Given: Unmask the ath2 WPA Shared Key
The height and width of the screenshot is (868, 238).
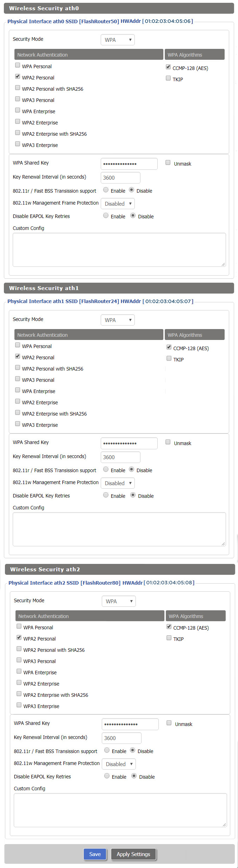Looking at the screenshot, I should click(x=169, y=723).
